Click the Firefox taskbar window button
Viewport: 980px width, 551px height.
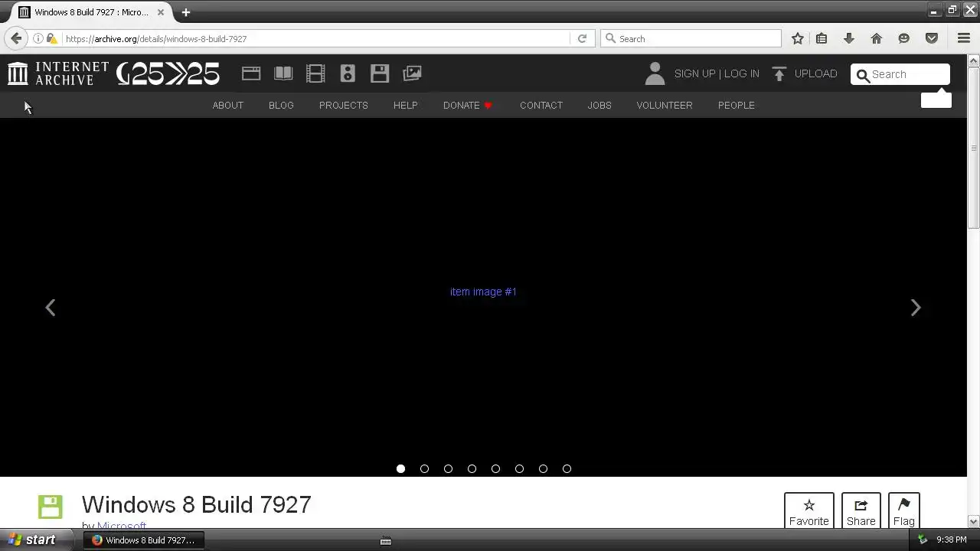144,540
